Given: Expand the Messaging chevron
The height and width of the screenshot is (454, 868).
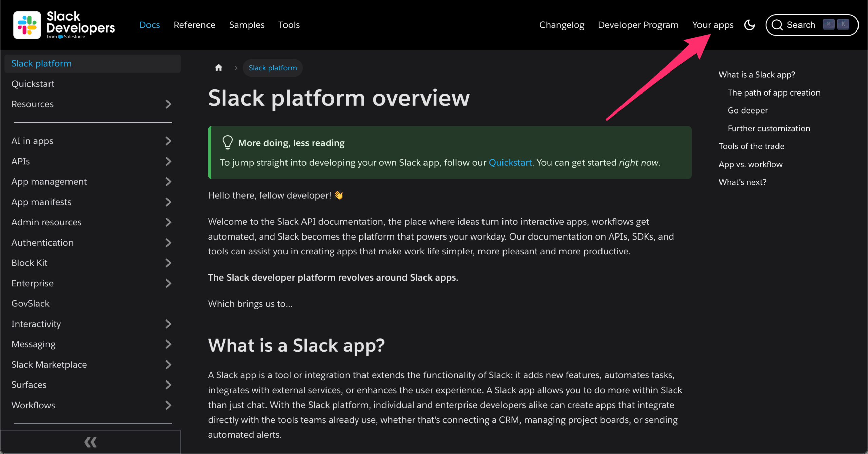Looking at the screenshot, I should coord(168,344).
